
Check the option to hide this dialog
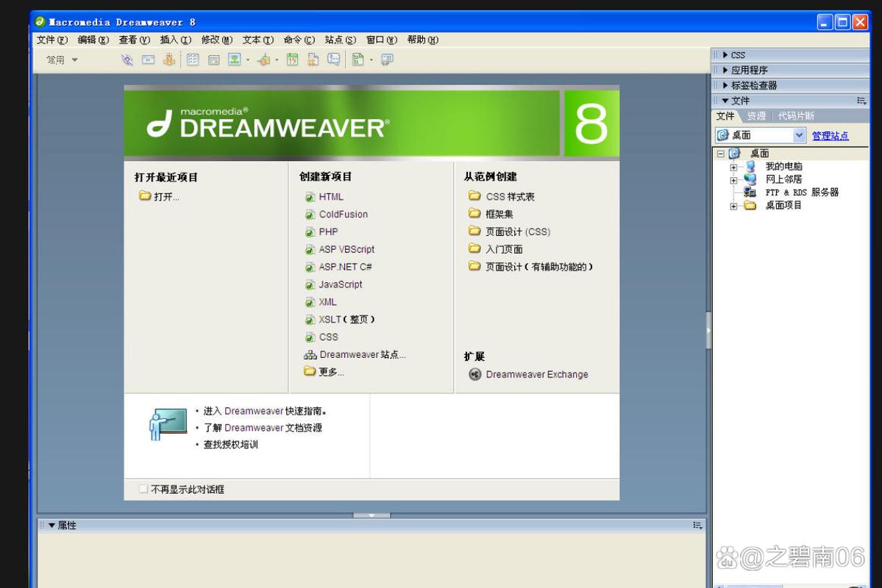click(x=143, y=488)
